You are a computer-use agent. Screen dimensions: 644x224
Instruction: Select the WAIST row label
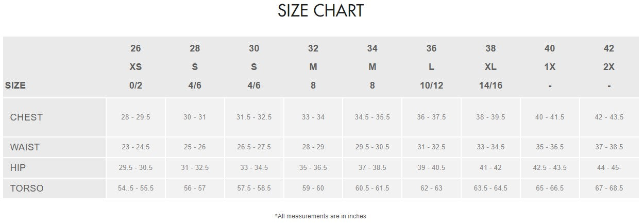pos(25,147)
